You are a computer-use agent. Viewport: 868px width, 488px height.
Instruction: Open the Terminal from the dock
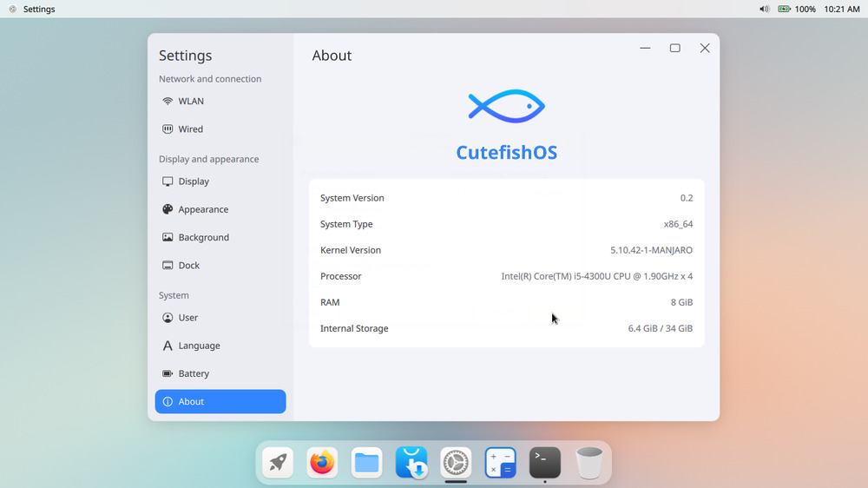tap(545, 462)
